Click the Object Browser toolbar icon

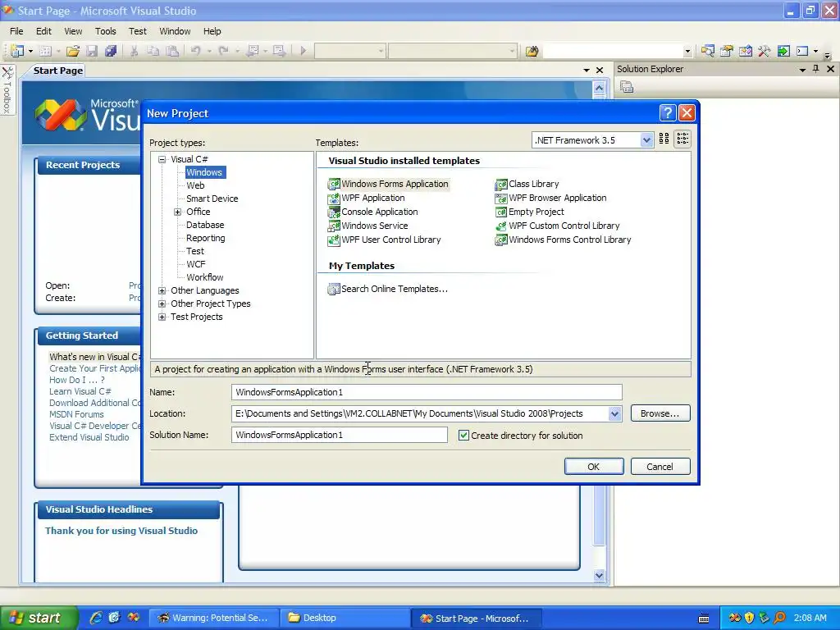click(x=745, y=51)
